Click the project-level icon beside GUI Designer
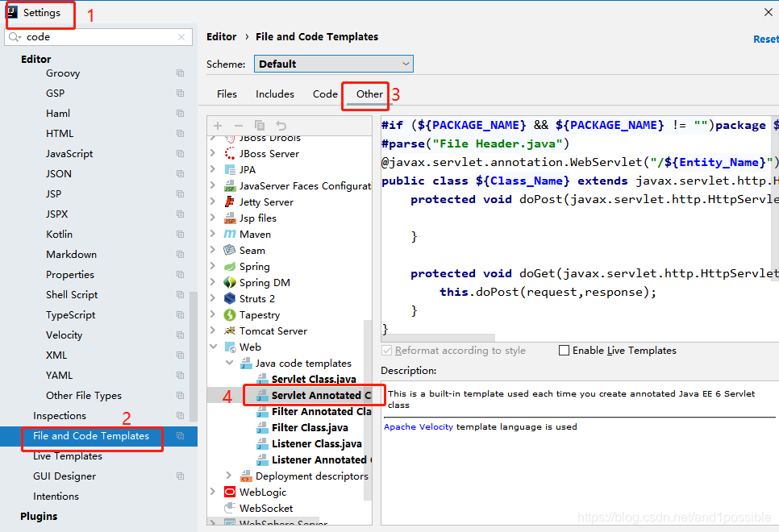Viewport: 779px width, 532px height. click(180, 476)
